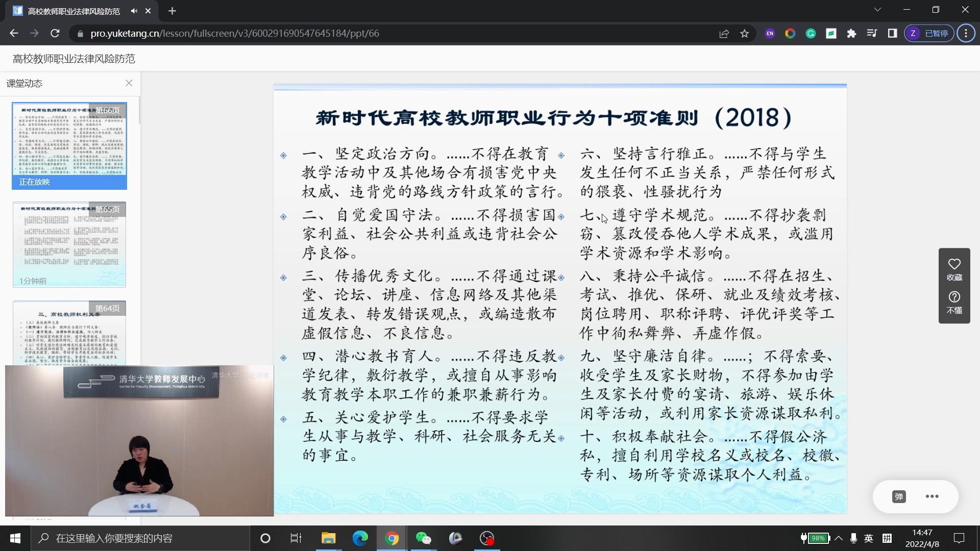Image resolution: width=980 pixels, height=551 pixels.
Task: Click the share page icon in address bar
Action: [724, 34]
